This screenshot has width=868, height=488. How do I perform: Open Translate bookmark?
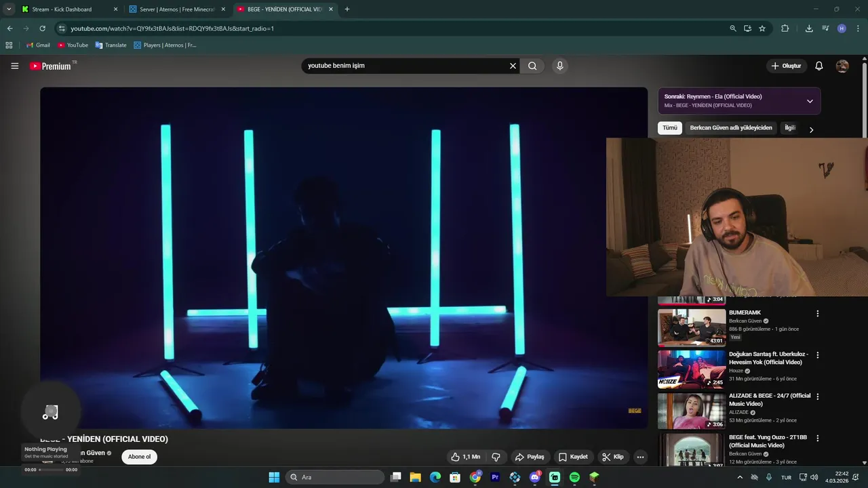tap(111, 45)
